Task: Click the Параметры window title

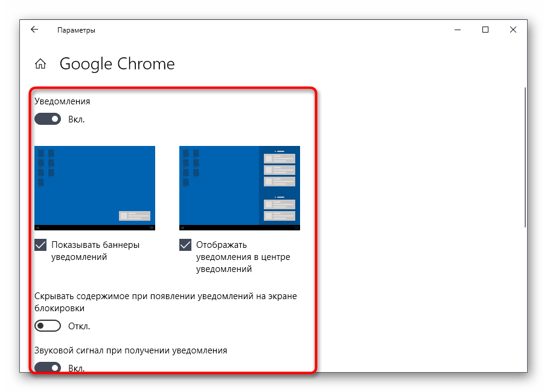Action: pyautogui.click(x=76, y=30)
